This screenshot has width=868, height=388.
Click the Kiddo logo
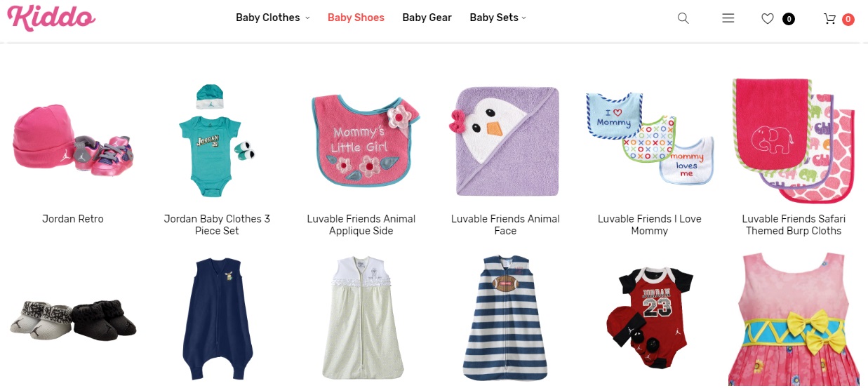pyautogui.click(x=51, y=18)
